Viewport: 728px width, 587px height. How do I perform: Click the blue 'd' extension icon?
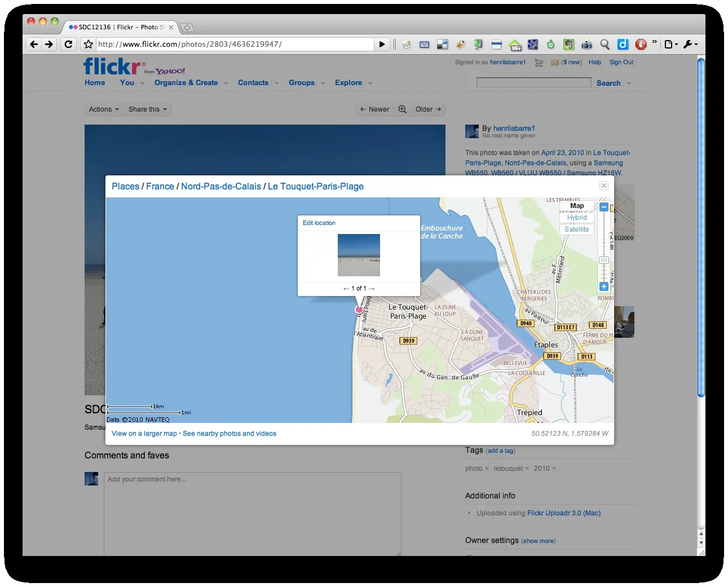(x=623, y=44)
